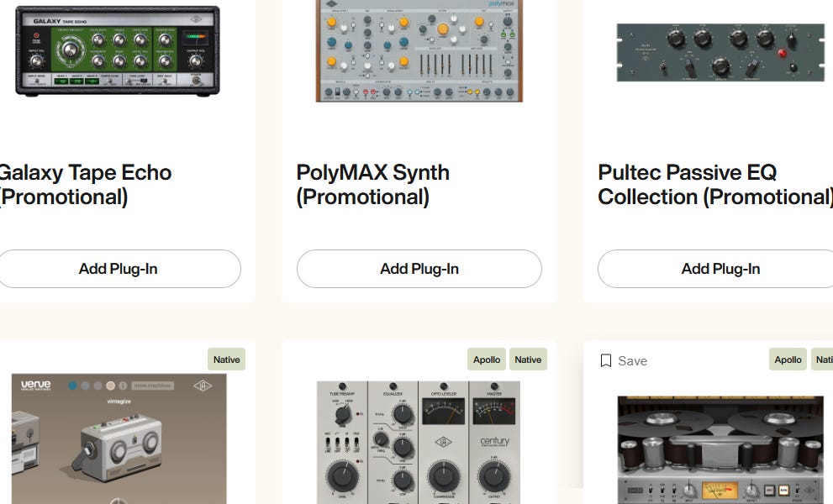The width and height of the screenshot is (833, 504).
Task: Open the Galaxy Tape Echo product image
Action: click(x=118, y=50)
